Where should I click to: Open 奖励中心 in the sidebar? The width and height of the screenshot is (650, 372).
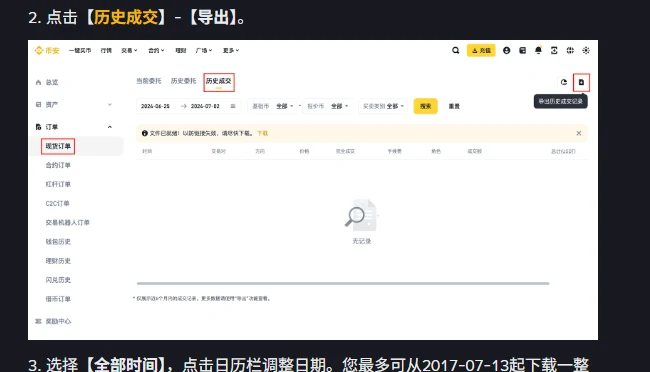click(x=58, y=321)
